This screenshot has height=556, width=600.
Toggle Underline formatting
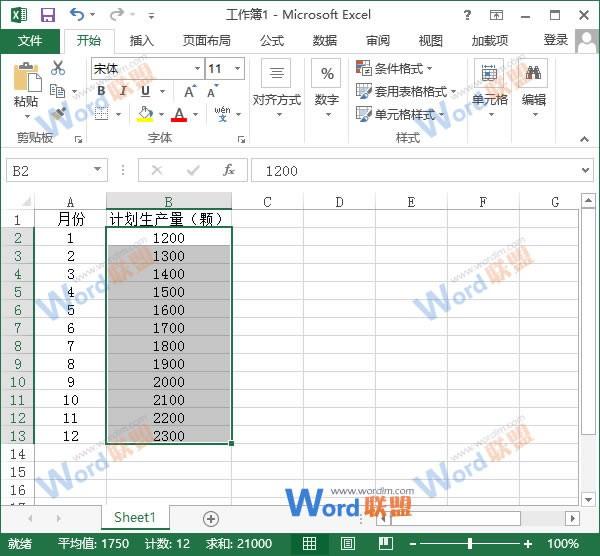point(143,91)
